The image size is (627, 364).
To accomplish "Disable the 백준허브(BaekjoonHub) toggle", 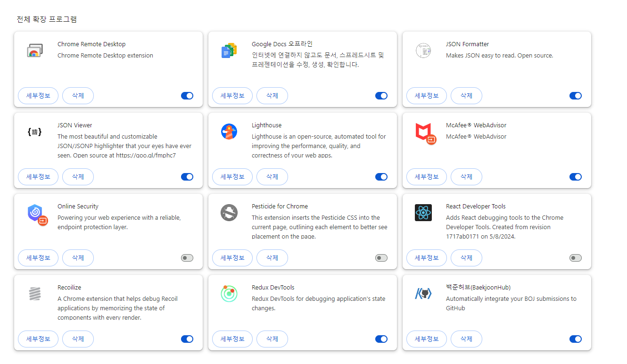I will (x=576, y=339).
